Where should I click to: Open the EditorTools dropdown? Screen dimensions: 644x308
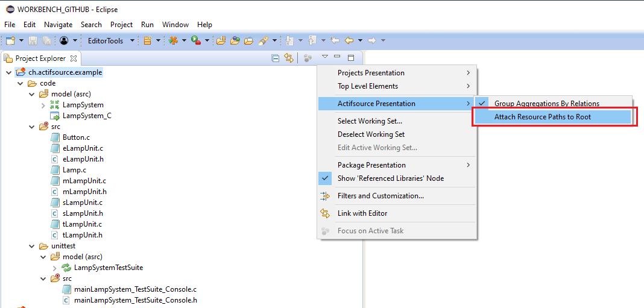tap(132, 41)
